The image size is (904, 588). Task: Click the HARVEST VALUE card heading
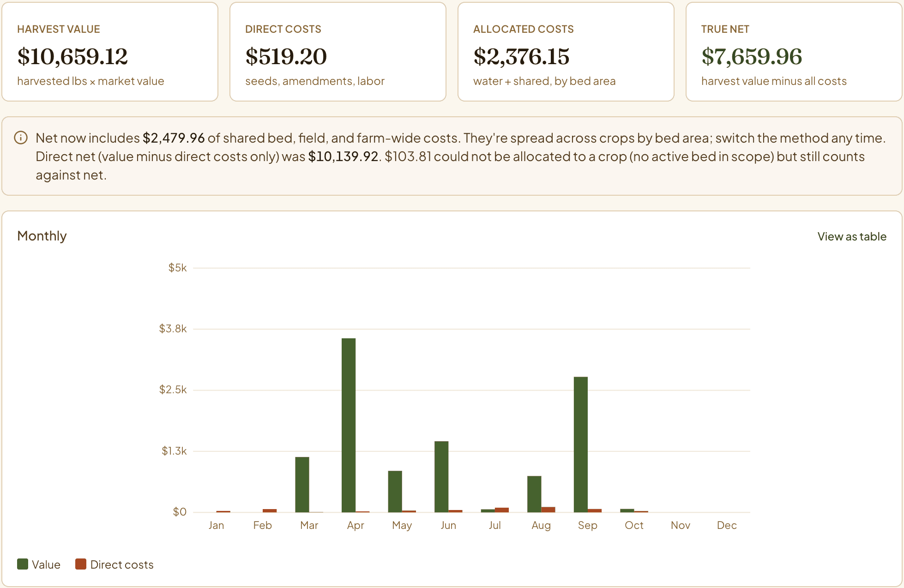(x=59, y=29)
